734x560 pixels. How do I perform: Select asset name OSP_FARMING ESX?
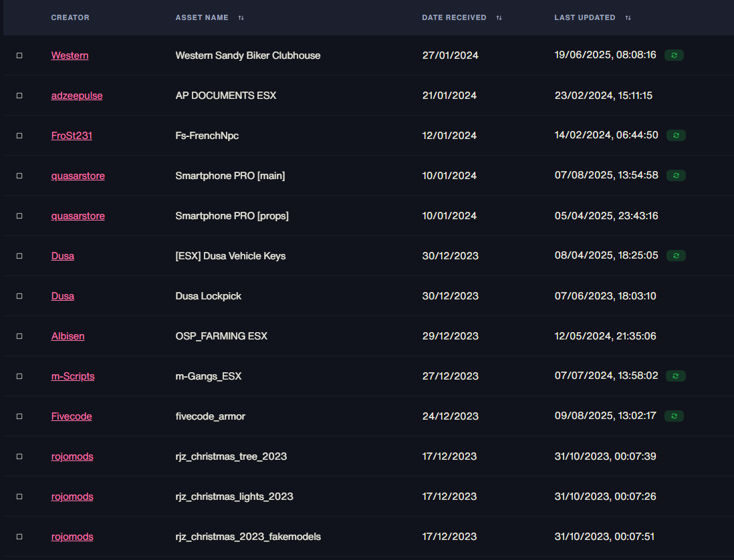pos(221,336)
